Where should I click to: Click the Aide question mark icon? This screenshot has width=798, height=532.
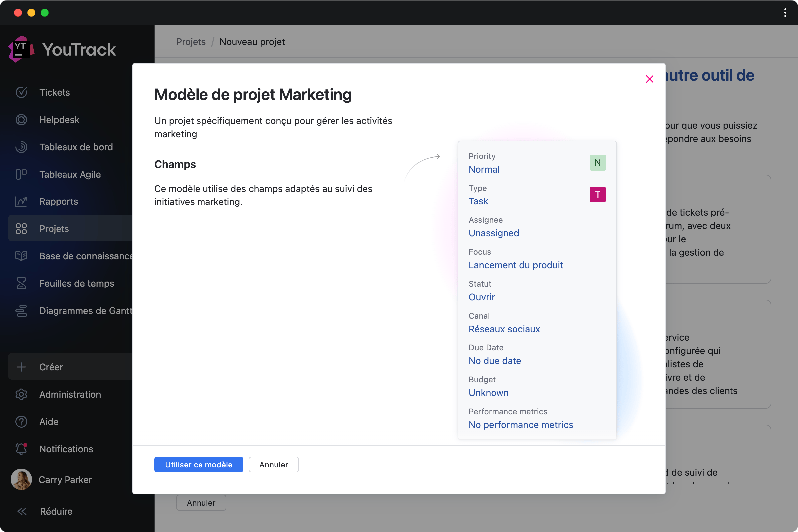(x=21, y=421)
